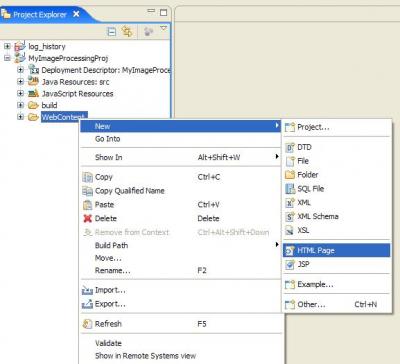This screenshot has width=400, height=364.
Task: Click the JSP file icon
Action: pos(290,265)
